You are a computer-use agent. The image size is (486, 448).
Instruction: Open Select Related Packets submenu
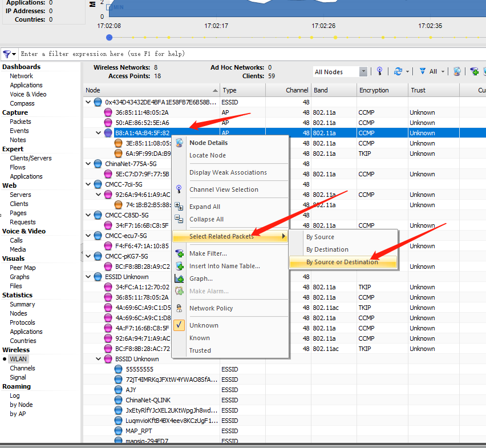tap(230, 237)
